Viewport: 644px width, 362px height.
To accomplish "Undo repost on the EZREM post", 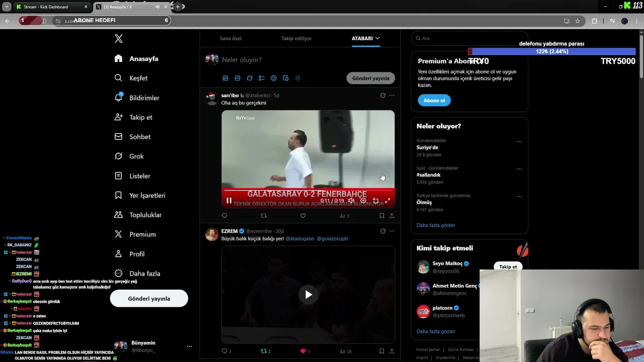I will [x=266, y=351].
